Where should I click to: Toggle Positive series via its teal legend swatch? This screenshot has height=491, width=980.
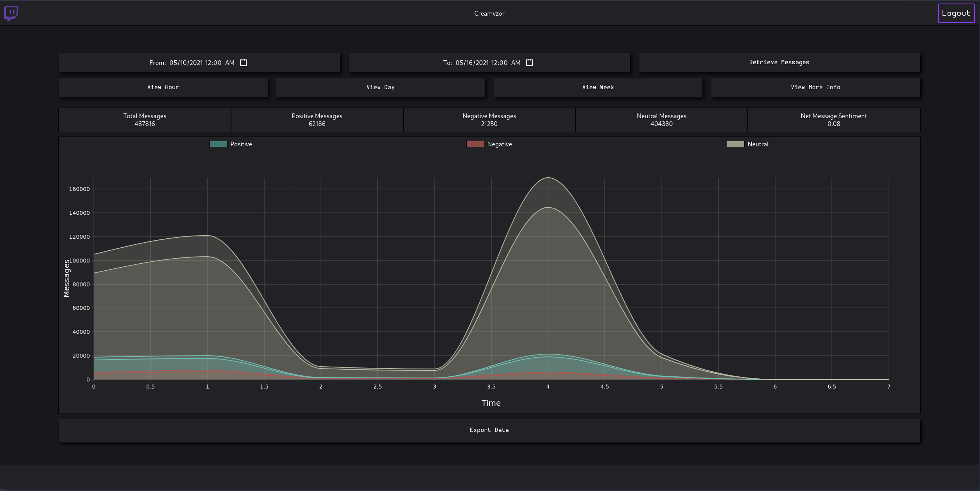click(x=218, y=144)
